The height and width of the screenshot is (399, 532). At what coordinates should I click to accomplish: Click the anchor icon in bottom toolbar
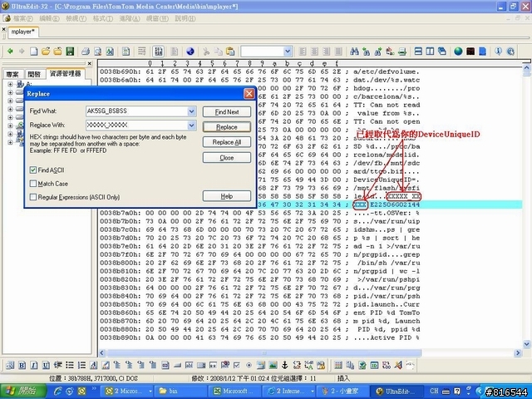tap(285, 365)
